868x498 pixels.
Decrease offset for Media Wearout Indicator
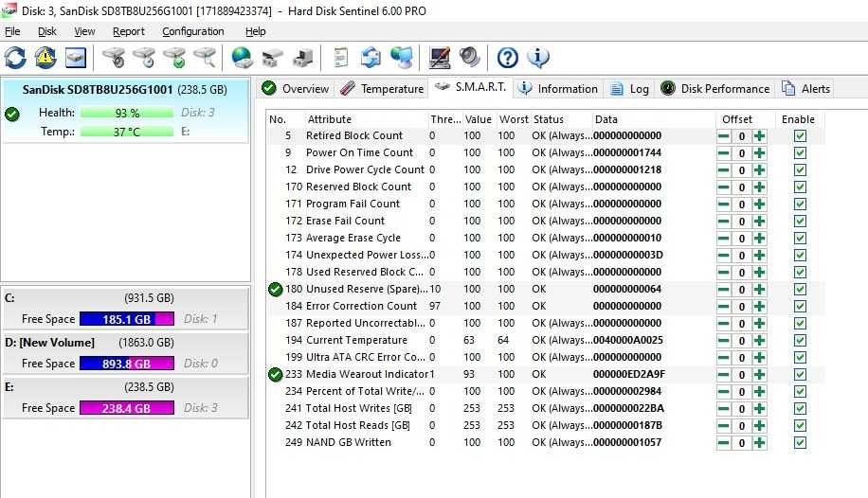[x=724, y=375]
